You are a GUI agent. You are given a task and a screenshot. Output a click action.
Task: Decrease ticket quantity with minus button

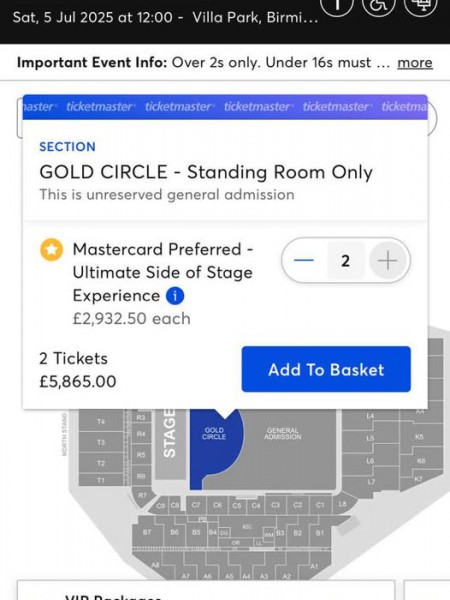pyautogui.click(x=304, y=261)
